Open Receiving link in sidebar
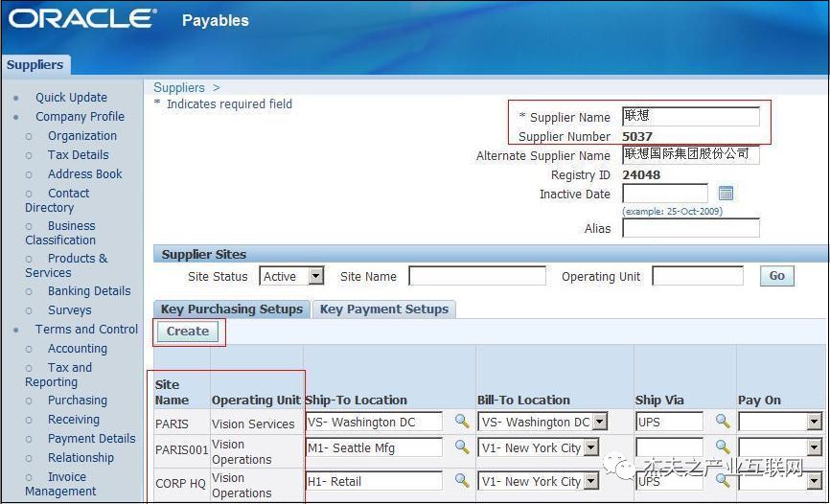 point(74,420)
